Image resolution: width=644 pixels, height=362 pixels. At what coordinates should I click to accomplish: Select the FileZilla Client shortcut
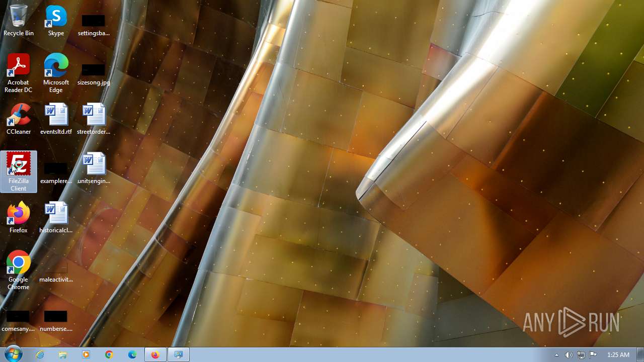point(19,171)
